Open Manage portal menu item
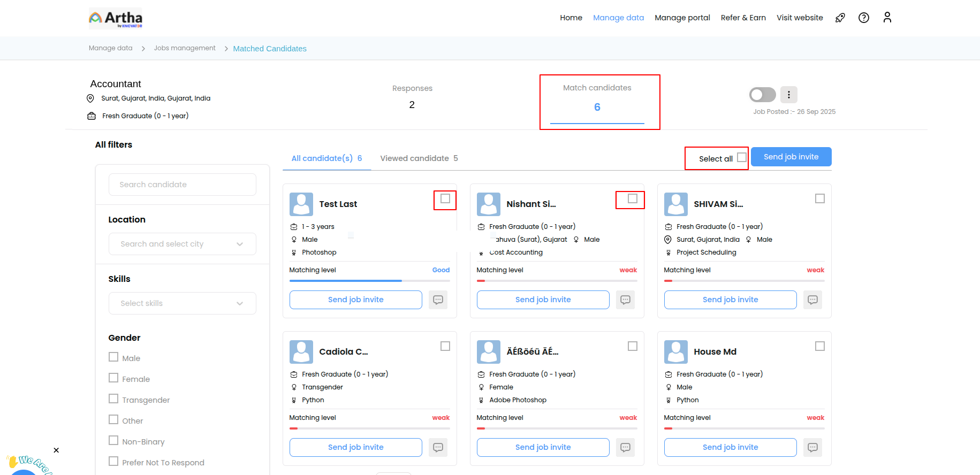The height and width of the screenshot is (475, 980). click(x=682, y=18)
